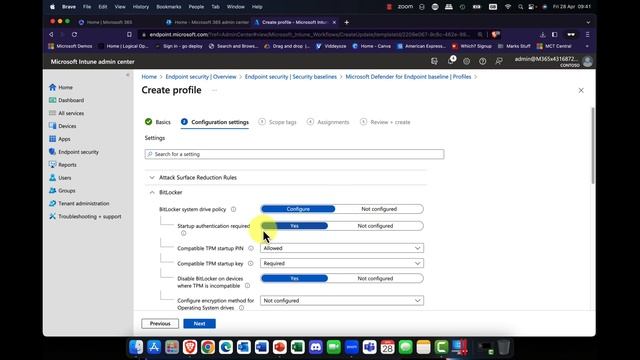The image size is (640, 360).
Task: Open Dashboard in the sidebar
Action: click(x=66, y=100)
